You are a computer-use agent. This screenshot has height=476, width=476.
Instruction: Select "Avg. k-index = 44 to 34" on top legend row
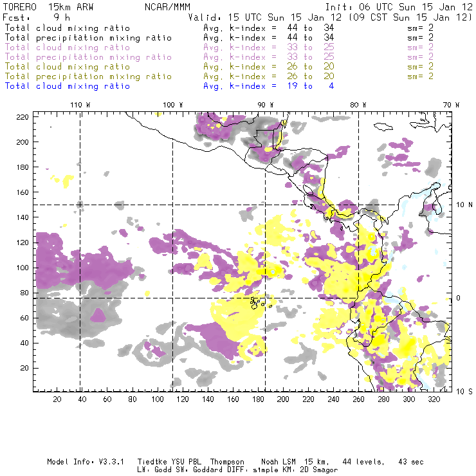point(269,28)
